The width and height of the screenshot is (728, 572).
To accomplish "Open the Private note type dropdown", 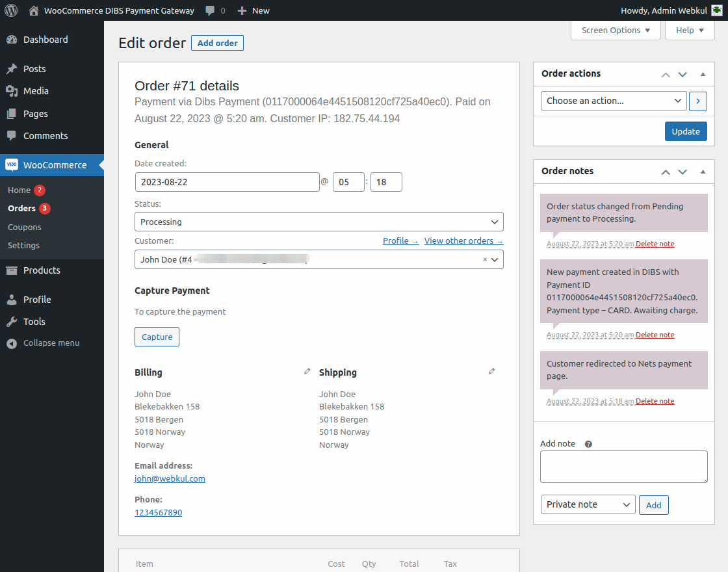I will point(588,504).
